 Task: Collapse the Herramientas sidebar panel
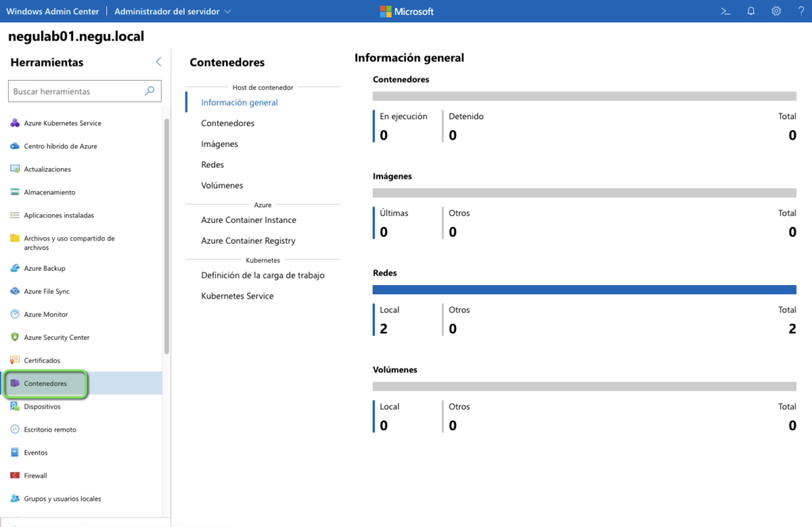[x=158, y=61]
